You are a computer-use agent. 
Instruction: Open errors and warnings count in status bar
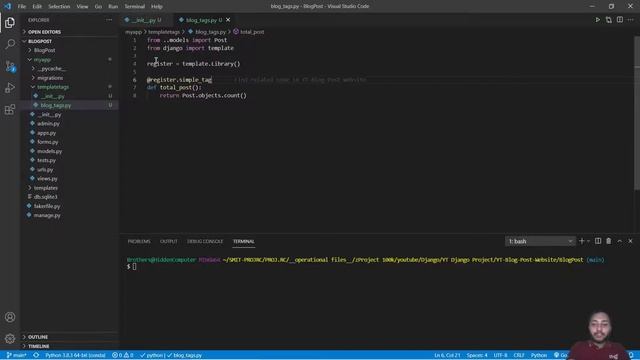(122, 355)
